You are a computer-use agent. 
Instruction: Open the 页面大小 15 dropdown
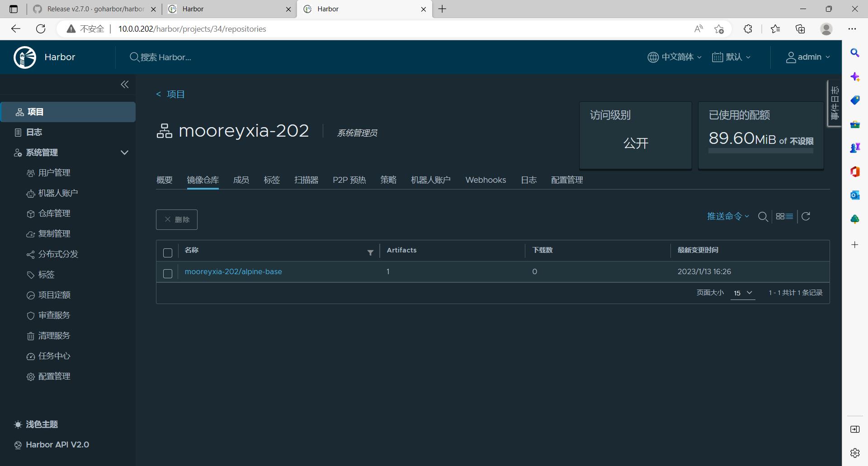click(x=743, y=293)
